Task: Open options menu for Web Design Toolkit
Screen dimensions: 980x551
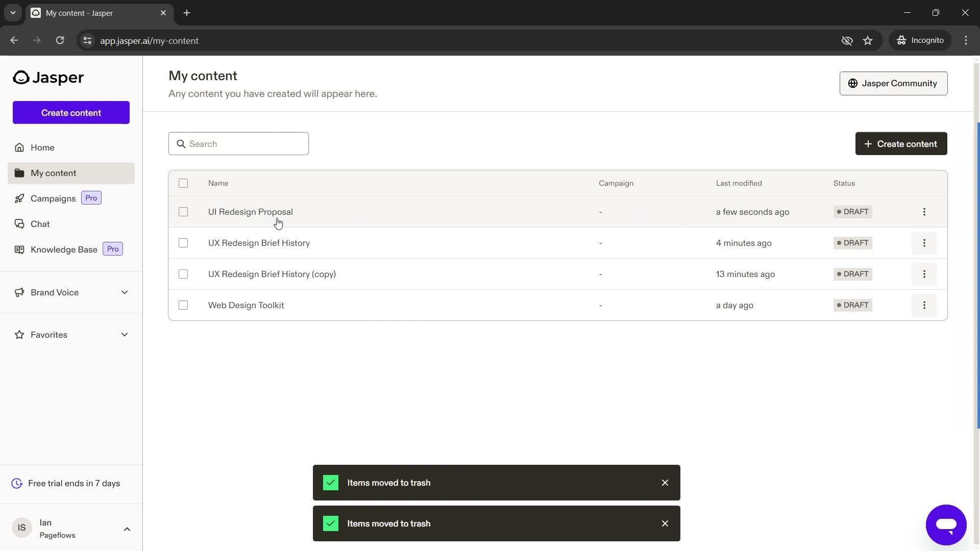Action: [924, 305]
